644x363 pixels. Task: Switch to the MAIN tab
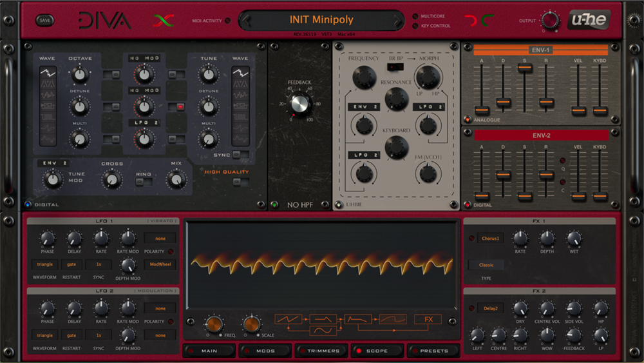(209, 351)
